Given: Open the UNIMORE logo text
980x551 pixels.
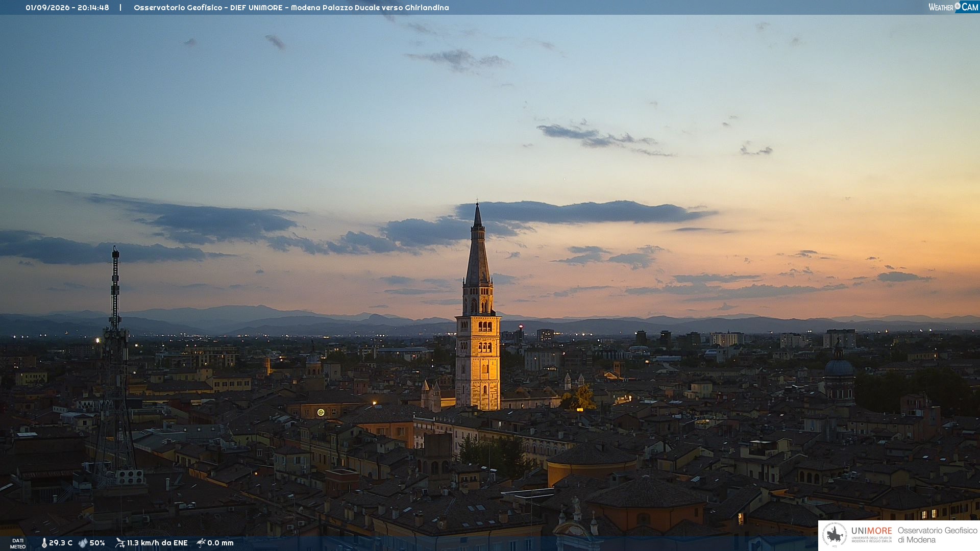Looking at the screenshot, I should click(x=871, y=531).
